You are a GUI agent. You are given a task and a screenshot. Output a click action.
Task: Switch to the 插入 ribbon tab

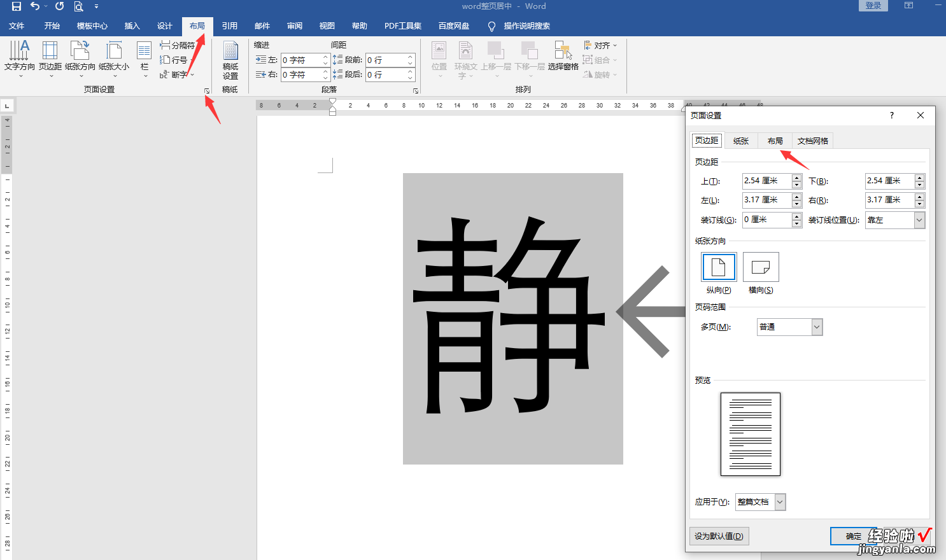click(132, 25)
